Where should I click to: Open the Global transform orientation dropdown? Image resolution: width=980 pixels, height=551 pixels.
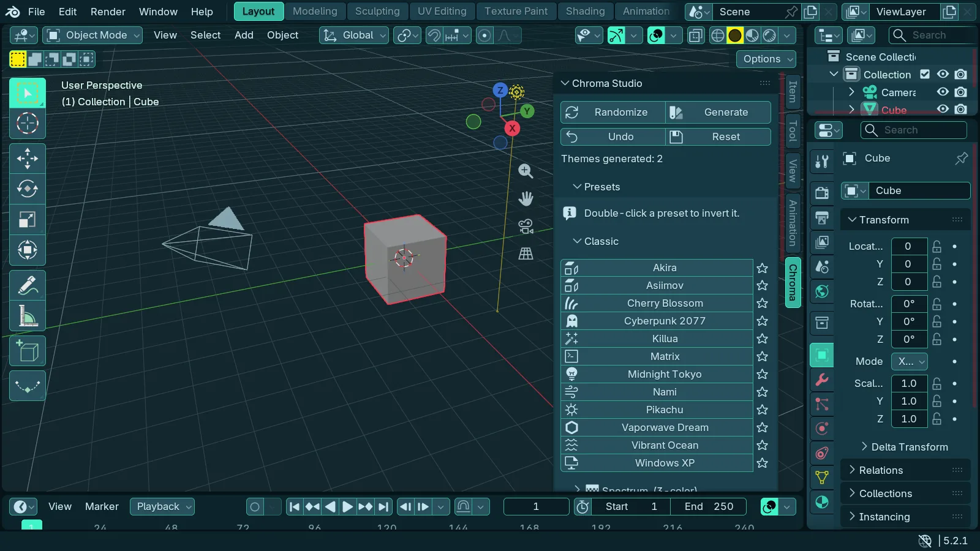pos(353,36)
